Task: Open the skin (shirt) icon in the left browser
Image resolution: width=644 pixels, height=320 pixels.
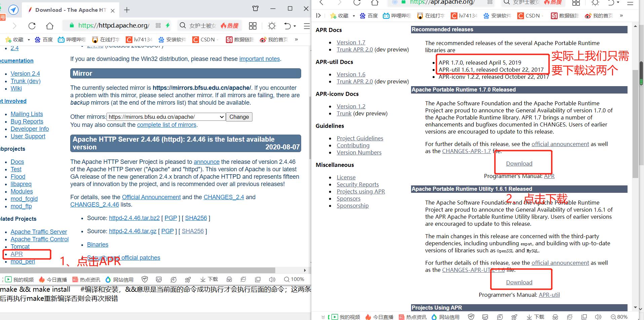Action: pyautogui.click(x=255, y=8)
